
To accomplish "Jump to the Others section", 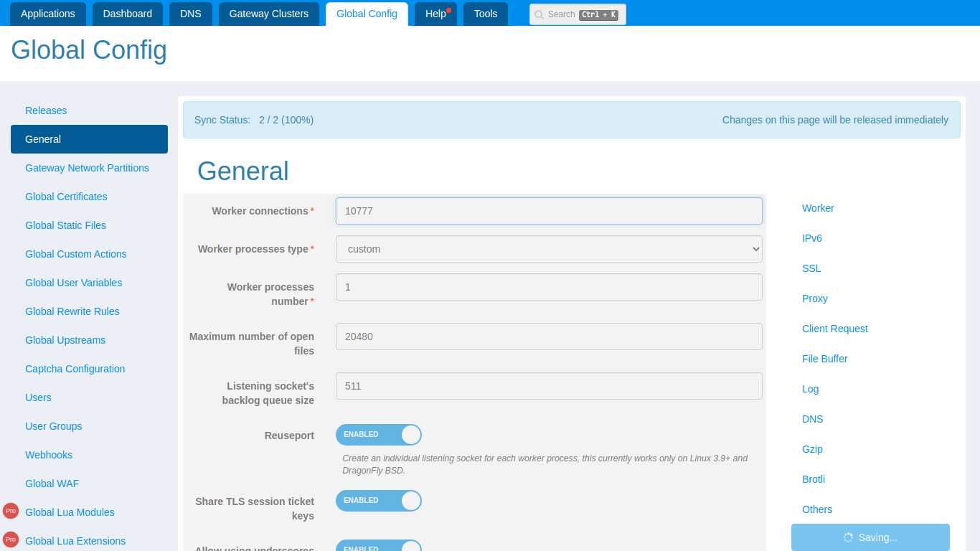I will click(817, 509).
